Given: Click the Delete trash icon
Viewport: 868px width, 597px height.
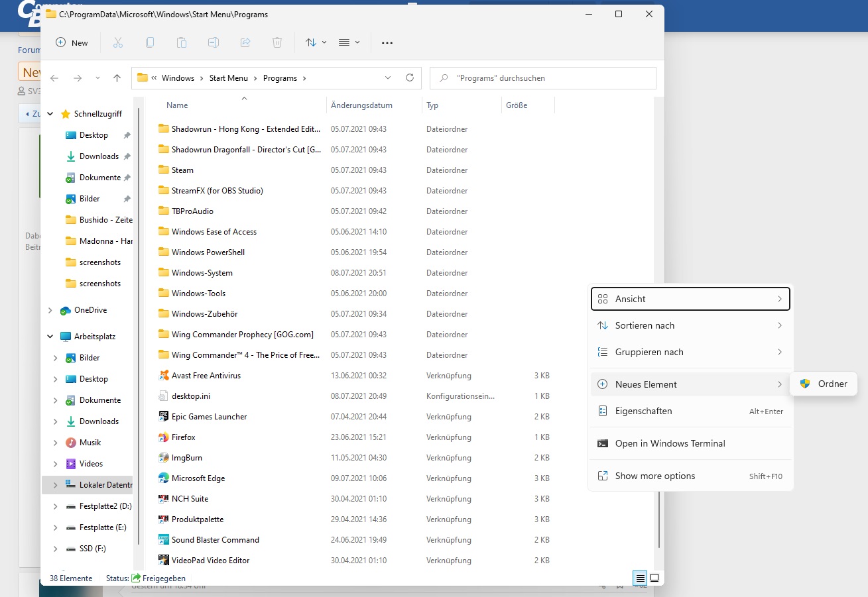Looking at the screenshot, I should (277, 42).
